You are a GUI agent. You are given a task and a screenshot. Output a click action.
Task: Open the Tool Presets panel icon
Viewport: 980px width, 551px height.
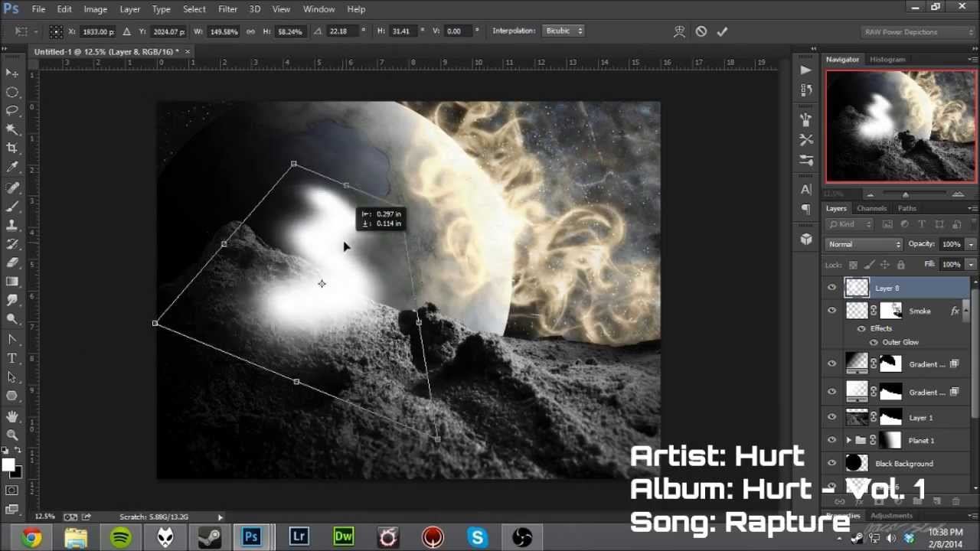pos(805,139)
